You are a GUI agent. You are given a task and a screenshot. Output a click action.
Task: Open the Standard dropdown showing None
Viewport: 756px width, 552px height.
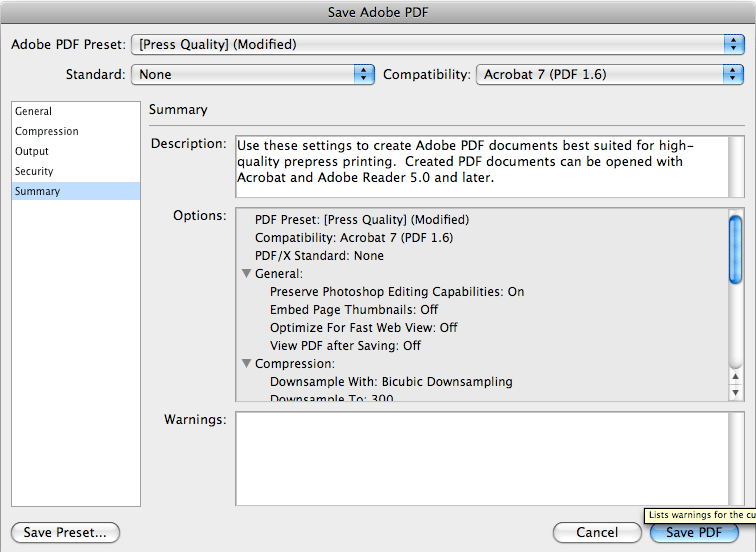click(x=253, y=75)
